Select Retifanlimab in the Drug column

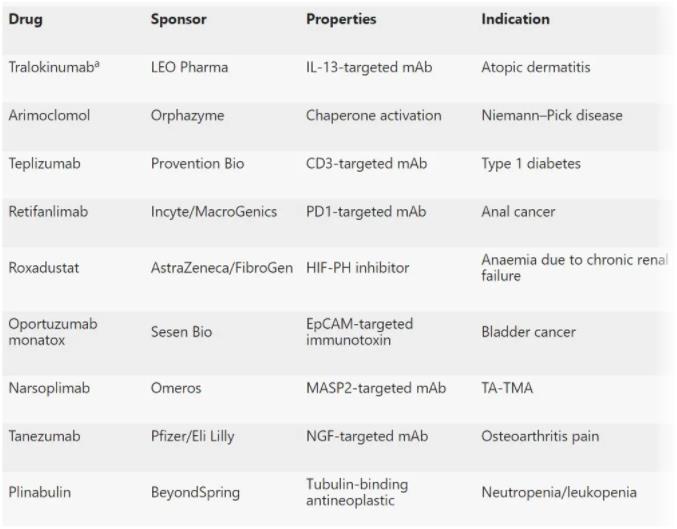tap(50, 212)
